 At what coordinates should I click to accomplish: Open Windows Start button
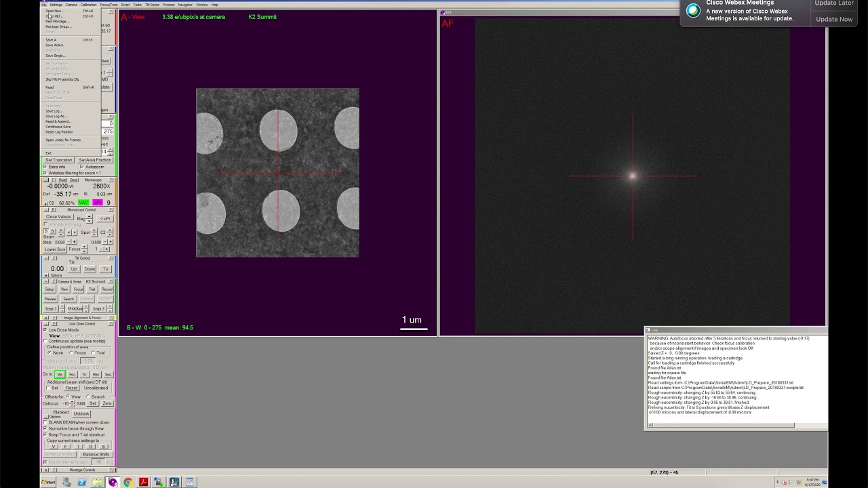[x=48, y=482]
